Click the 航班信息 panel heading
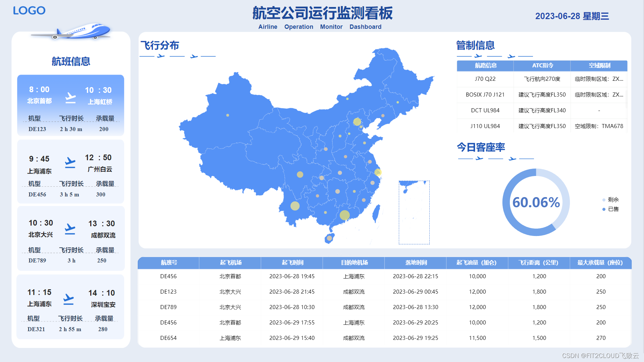Screen dimensions: 644x362 pos(71,61)
